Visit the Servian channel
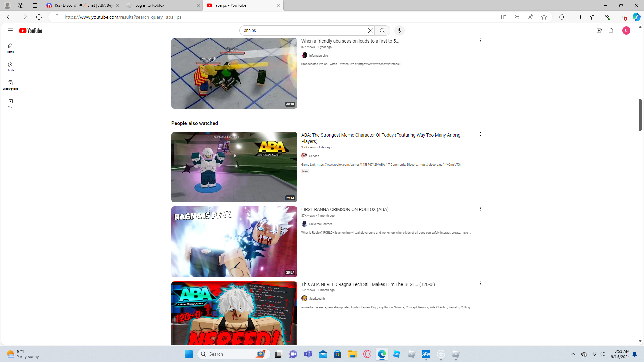Screen dimensions: 644x362 coord(314,156)
